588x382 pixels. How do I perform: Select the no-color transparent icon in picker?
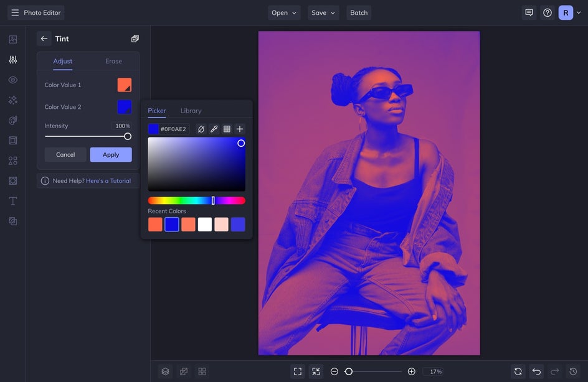point(201,129)
